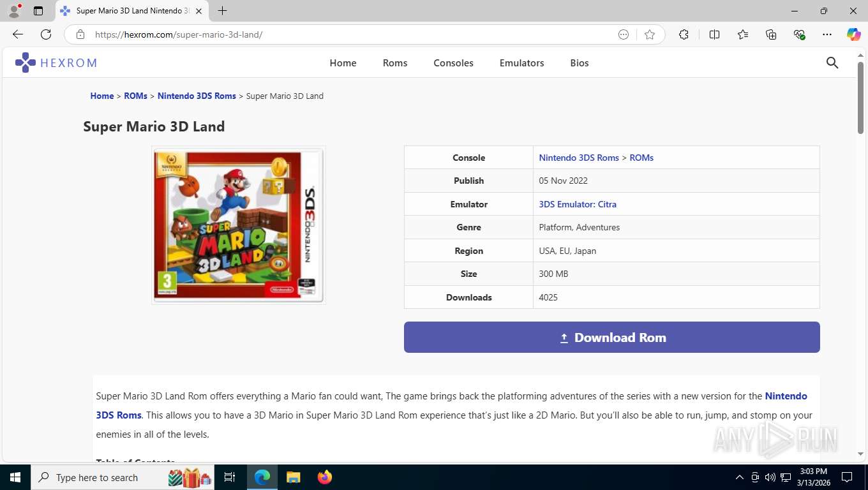
Task: Open the taskbar clock and date
Action: click(x=813, y=477)
